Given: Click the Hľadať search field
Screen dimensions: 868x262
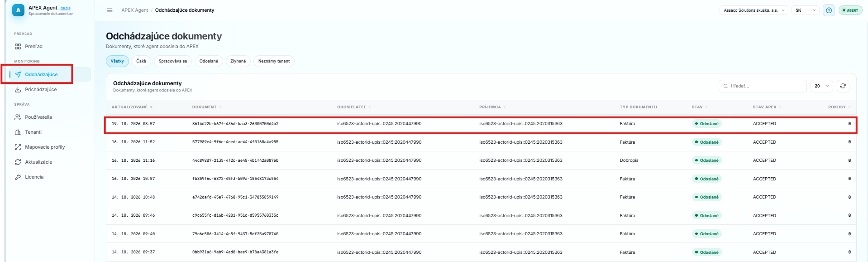Looking at the screenshot, I should click(x=763, y=86).
